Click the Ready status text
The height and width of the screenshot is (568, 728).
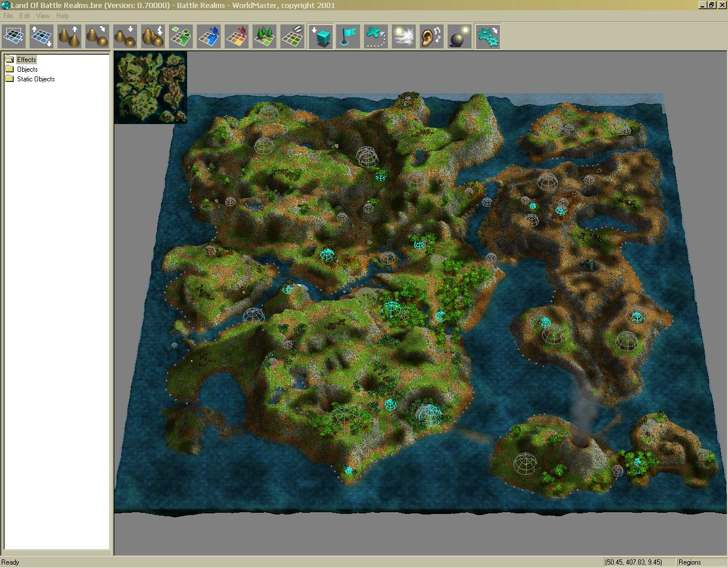tap(10, 562)
